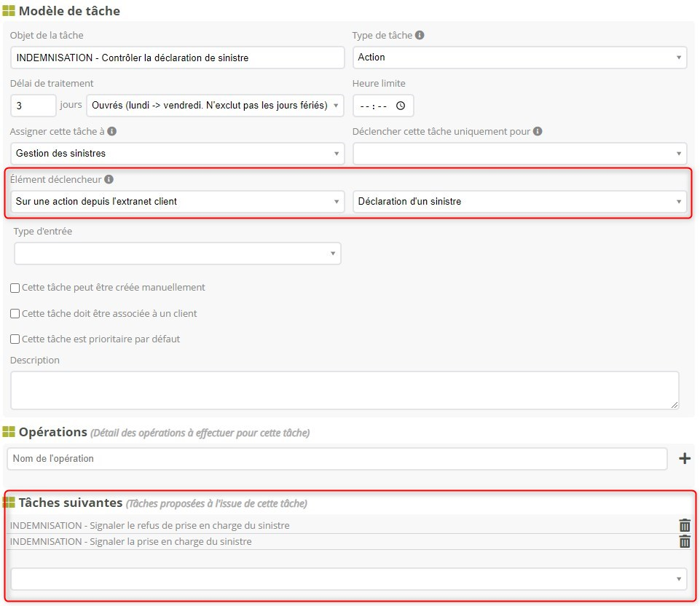The height and width of the screenshot is (606, 700).
Task: Click info icon next to Déclencher cette tâche uniquement pour
Action: pyautogui.click(x=538, y=132)
